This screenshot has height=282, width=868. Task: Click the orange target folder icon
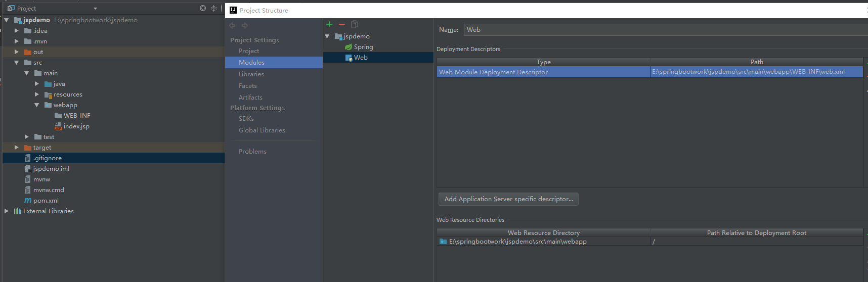coord(28,148)
